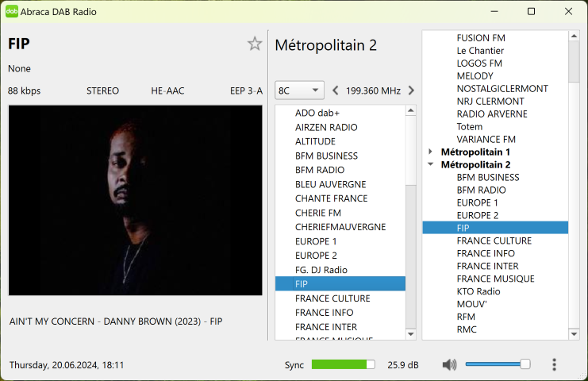Click the service list scrollbar down arrow
This screenshot has width=588, height=381.
411,334
